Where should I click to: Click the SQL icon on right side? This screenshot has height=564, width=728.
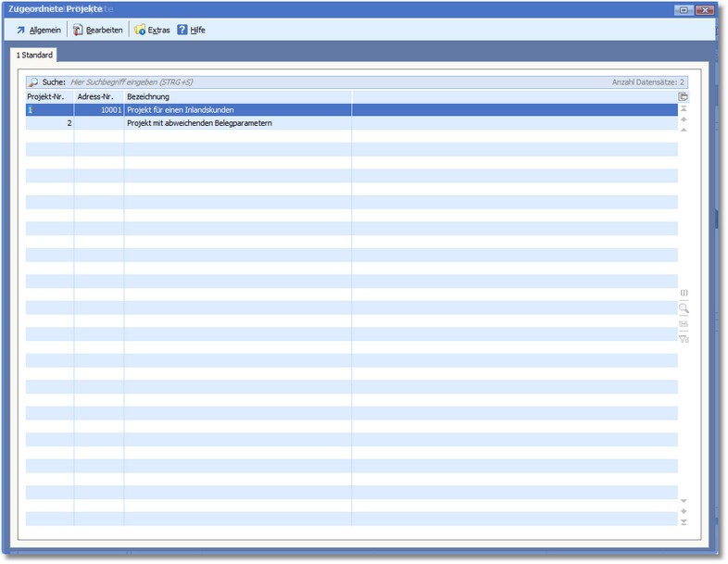tap(684, 324)
